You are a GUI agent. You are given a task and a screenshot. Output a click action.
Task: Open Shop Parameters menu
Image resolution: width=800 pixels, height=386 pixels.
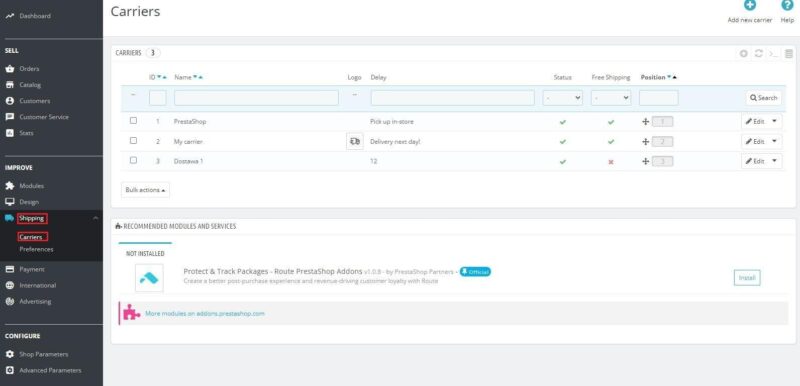coord(43,354)
